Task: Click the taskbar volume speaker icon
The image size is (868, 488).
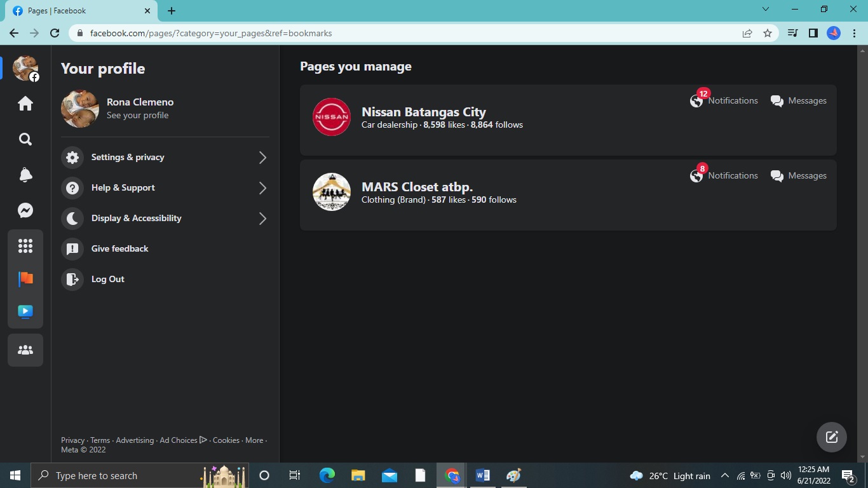Action: 786,475
